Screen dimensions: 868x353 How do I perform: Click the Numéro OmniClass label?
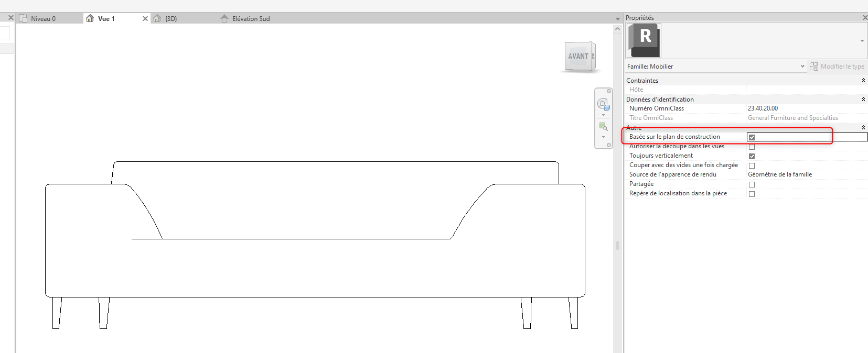tap(657, 108)
